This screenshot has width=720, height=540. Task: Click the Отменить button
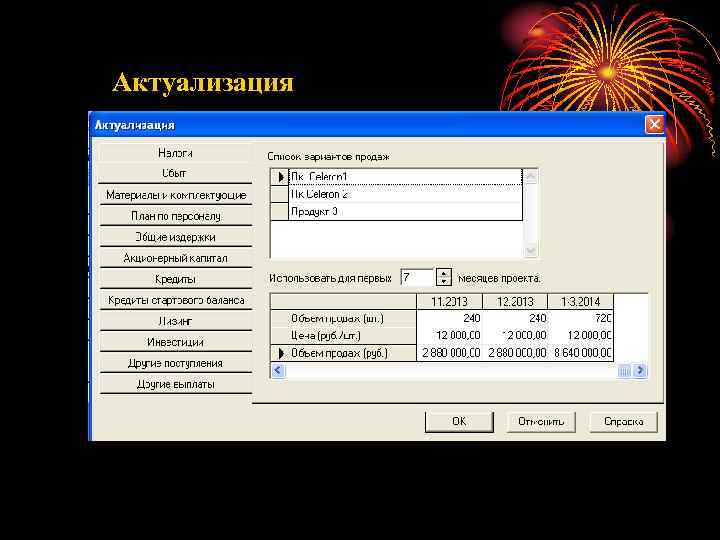coord(541,422)
